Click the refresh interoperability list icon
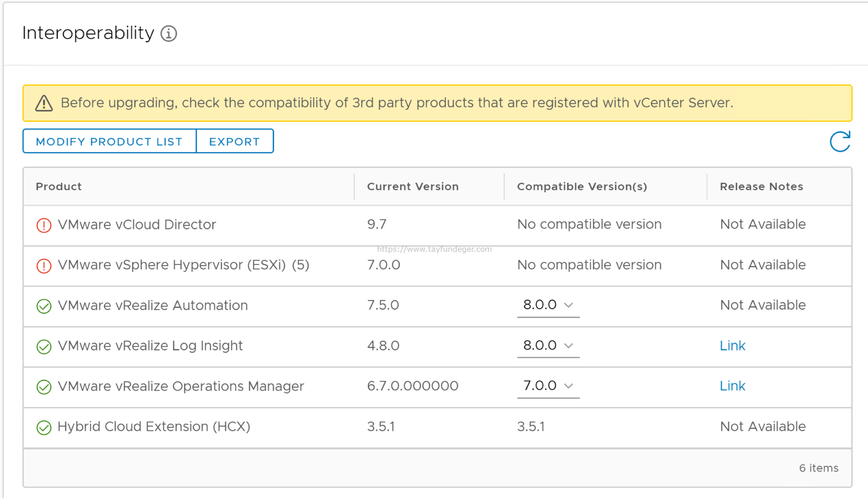The width and height of the screenshot is (868, 498). (840, 141)
